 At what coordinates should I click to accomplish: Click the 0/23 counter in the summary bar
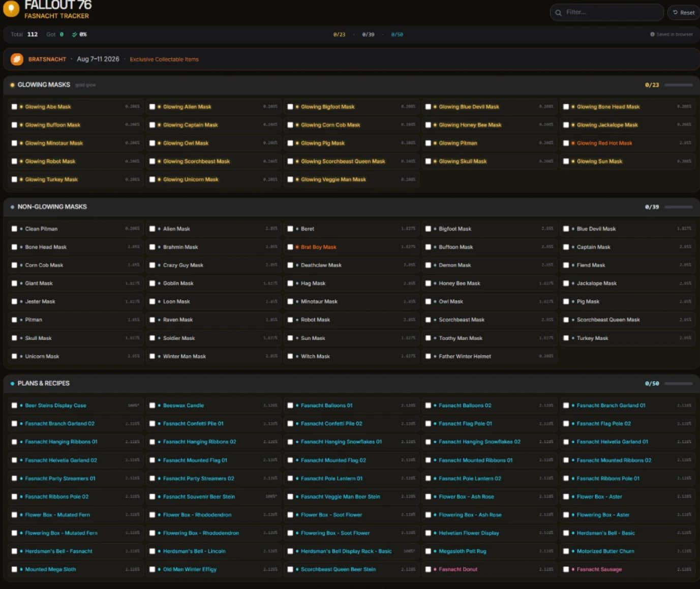point(339,35)
